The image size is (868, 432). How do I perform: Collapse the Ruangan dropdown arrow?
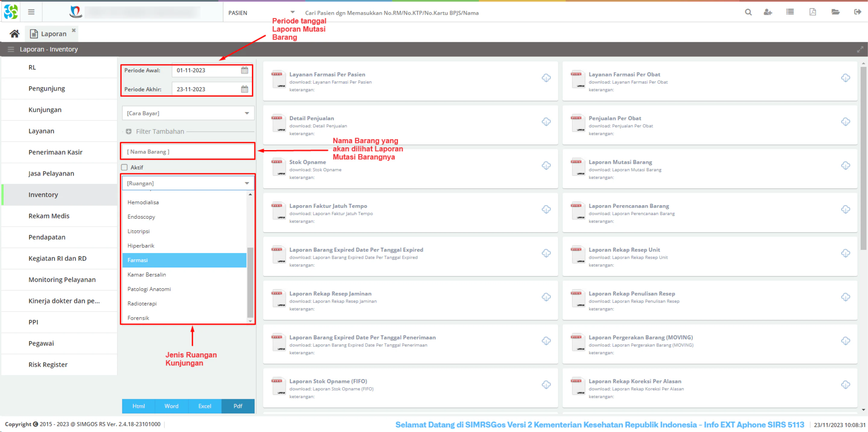point(247,183)
